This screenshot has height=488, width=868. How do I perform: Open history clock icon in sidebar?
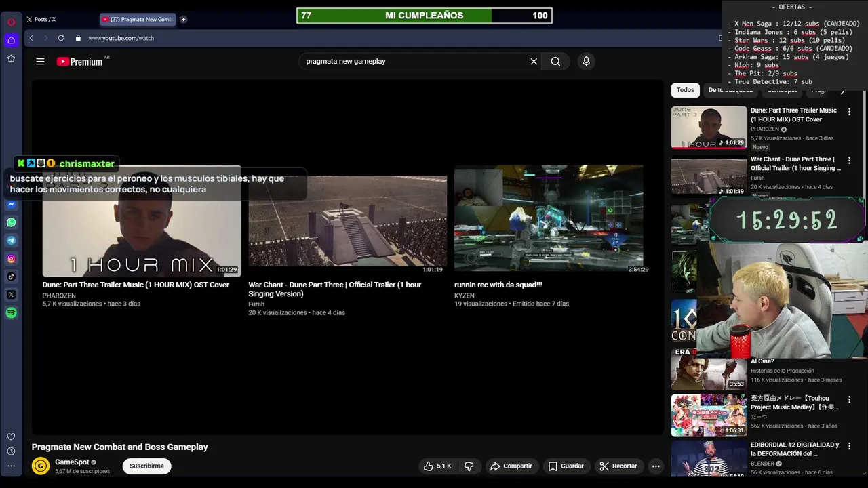[12, 451]
